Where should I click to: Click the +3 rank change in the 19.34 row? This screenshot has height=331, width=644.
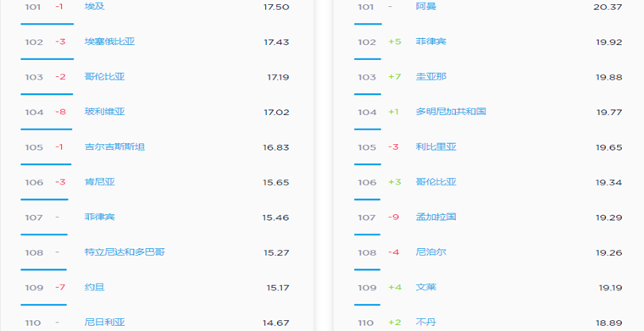[x=395, y=182]
